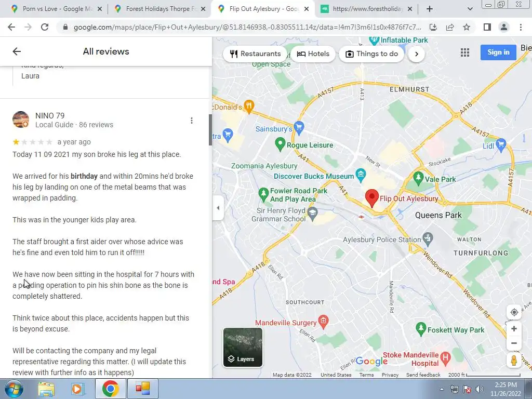
Task: Click the Street View pegman
Action: [x=514, y=361]
